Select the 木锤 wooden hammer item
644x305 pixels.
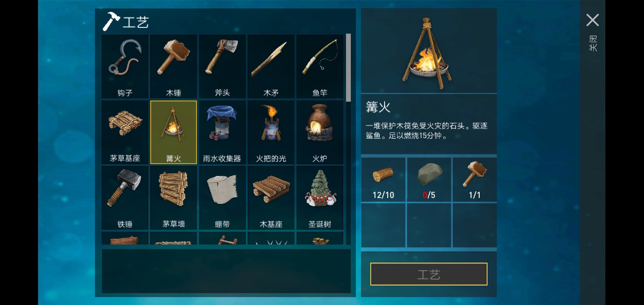(x=173, y=67)
